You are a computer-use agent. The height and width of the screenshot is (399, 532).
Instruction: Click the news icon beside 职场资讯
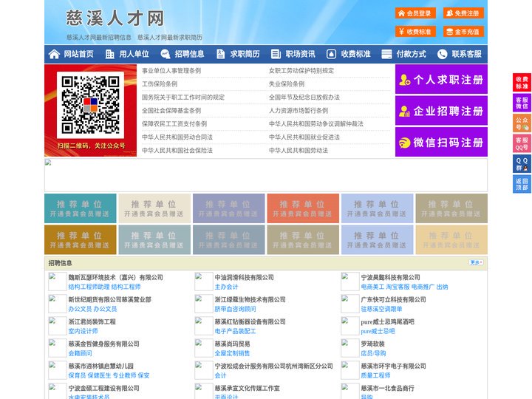[x=276, y=54]
